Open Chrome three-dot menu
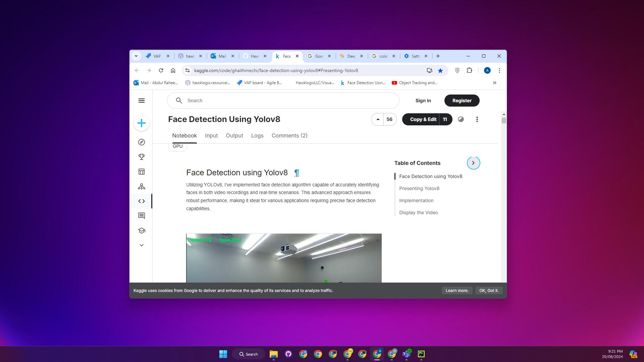 click(x=499, y=70)
